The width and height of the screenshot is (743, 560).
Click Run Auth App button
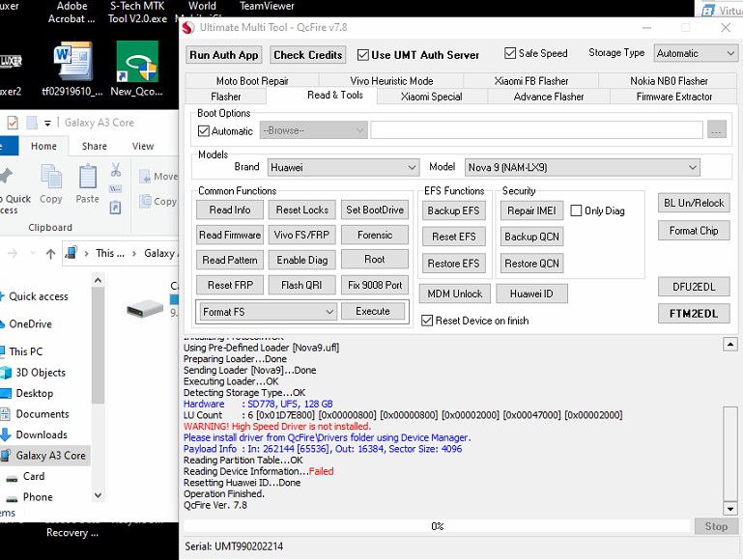click(223, 55)
